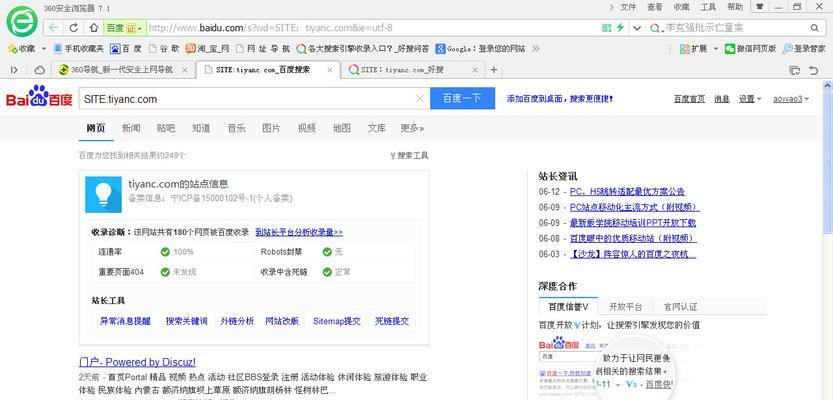The width and height of the screenshot is (833, 400).
Task: Click the lightbulb site info icon
Action: coord(103,194)
